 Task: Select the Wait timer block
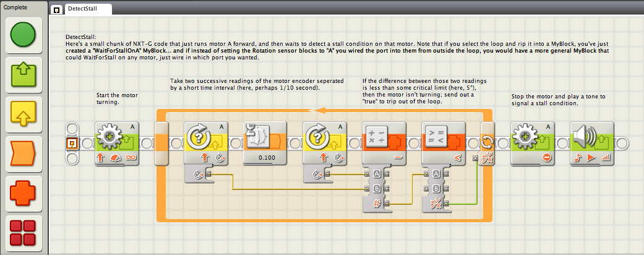(265, 144)
